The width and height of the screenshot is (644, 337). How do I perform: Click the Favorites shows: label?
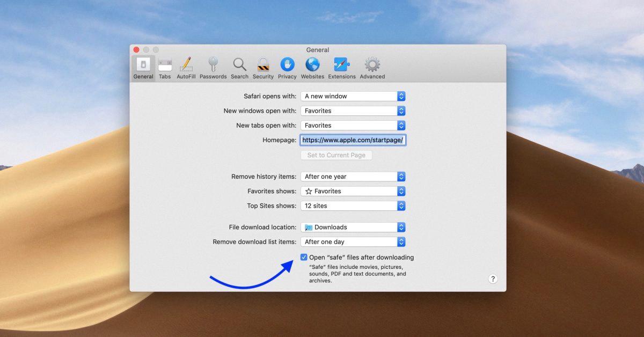click(x=272, y=191)
